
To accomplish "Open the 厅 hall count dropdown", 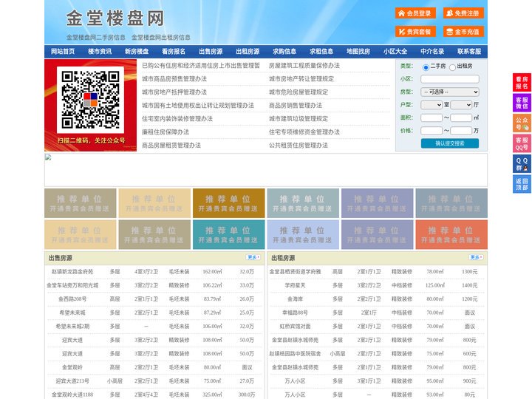I will (x=461, y=105).
